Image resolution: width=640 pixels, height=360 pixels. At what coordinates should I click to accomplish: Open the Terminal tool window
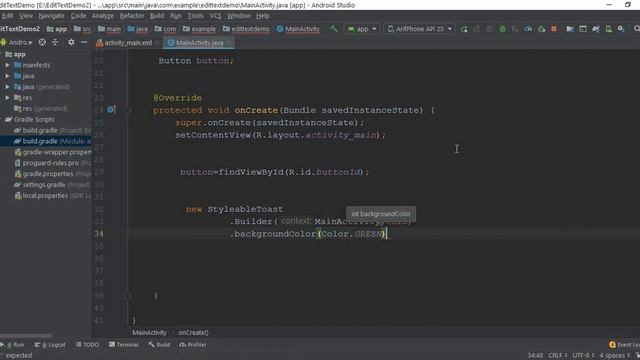(x=124, y=345)
